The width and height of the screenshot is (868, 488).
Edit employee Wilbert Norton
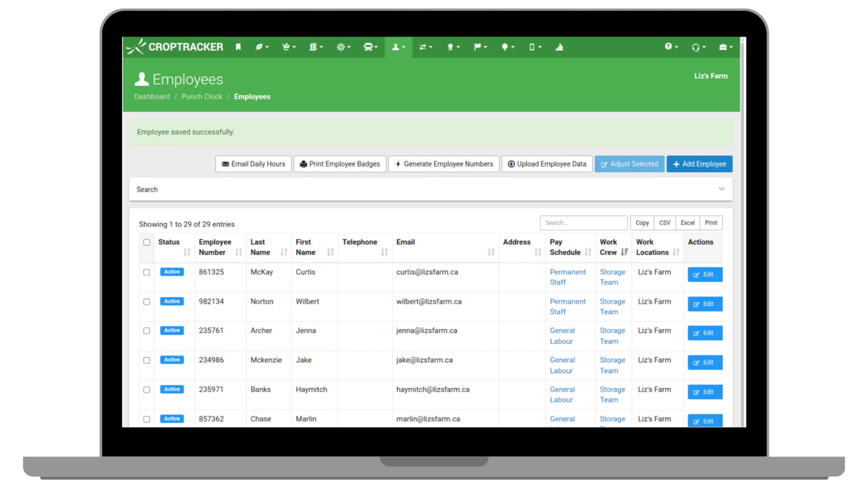[705, 304]
